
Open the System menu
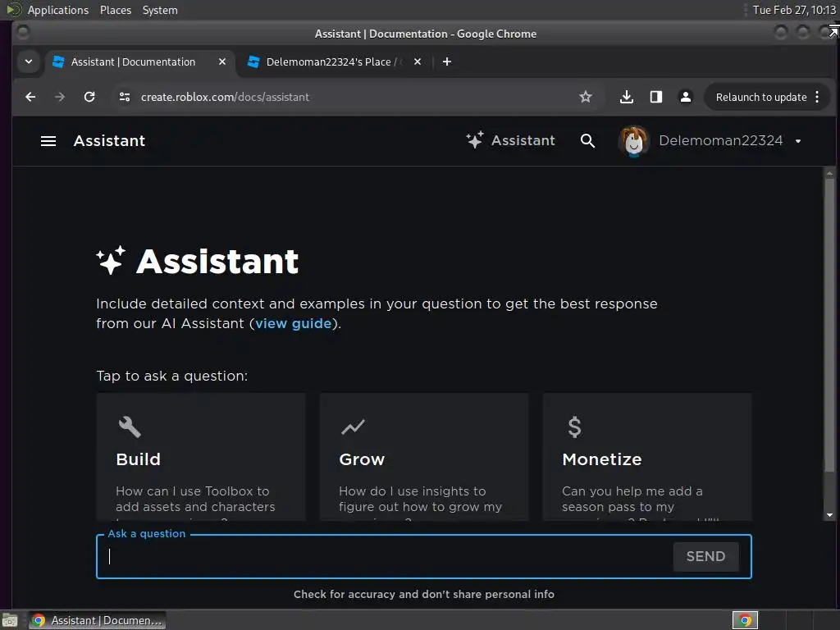(160, 10)
